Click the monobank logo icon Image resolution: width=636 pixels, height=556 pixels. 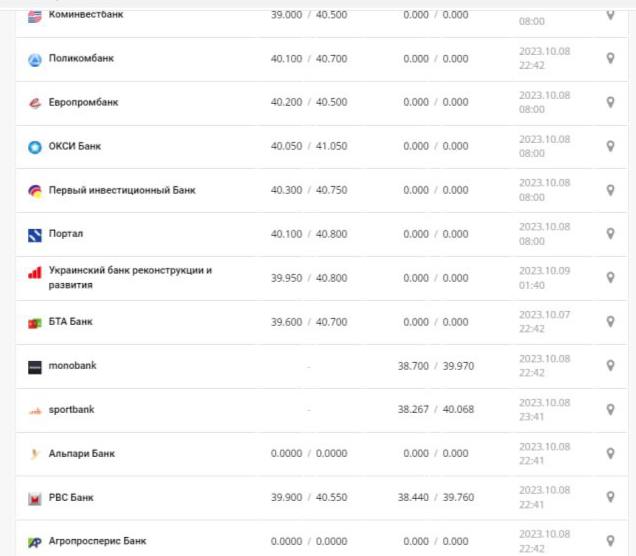[35, 367]
